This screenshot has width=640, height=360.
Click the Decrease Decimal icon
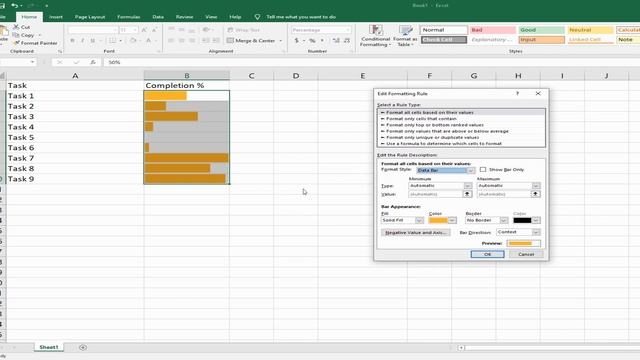pos(347,40)
